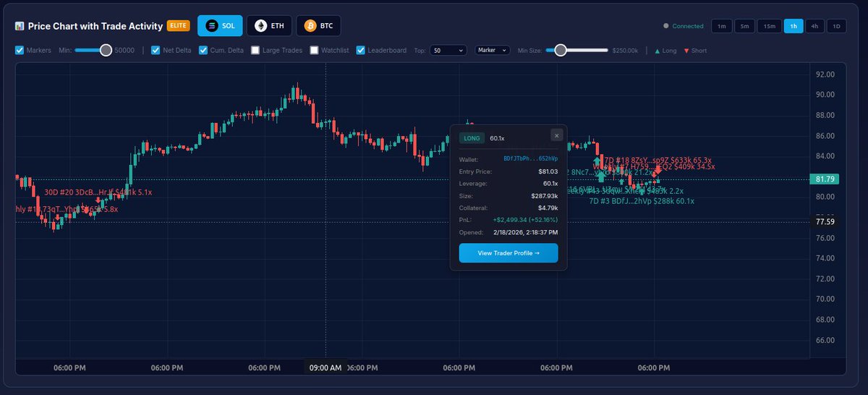Click the LONG tag in the popup

coord(472,137)
